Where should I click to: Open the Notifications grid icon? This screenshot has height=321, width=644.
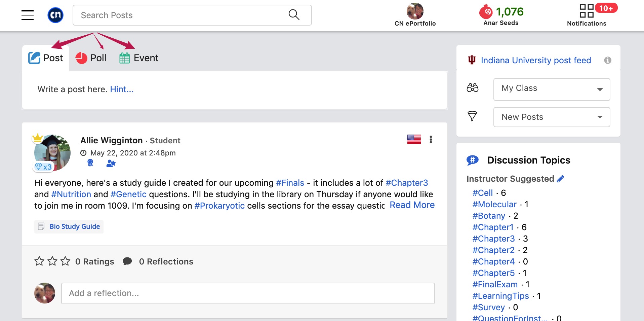point(587,11)
